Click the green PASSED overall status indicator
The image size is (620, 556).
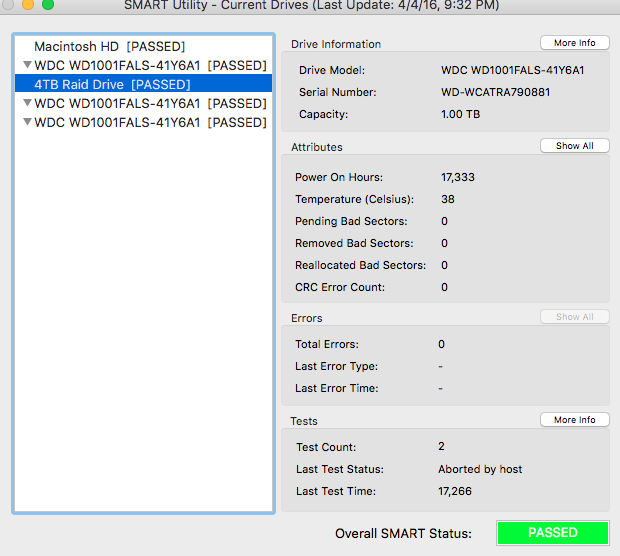553,533
